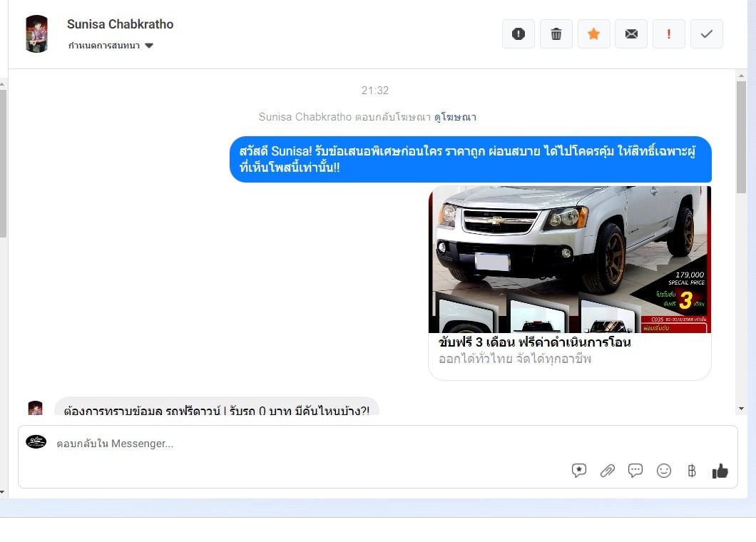Click the Sunisa Chabkratho name heading

coord(120,24)
